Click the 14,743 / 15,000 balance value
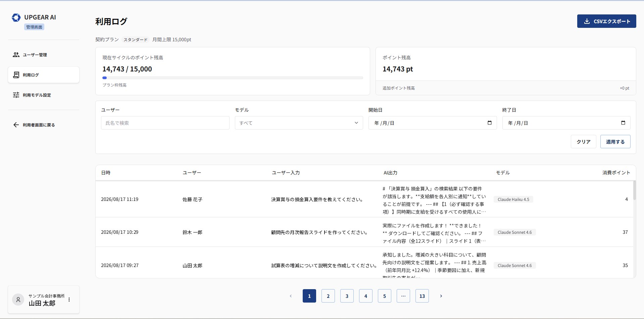The height and width of the screenshot is (319, 644). (x=127, y=69)
